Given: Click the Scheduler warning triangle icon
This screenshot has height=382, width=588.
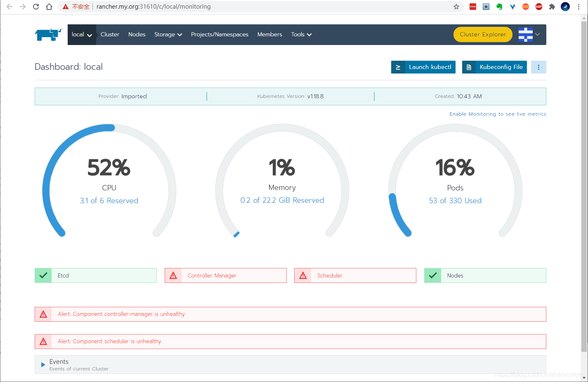Looking at the screenshot, I should pyautogui.click(x=303, y=275).
